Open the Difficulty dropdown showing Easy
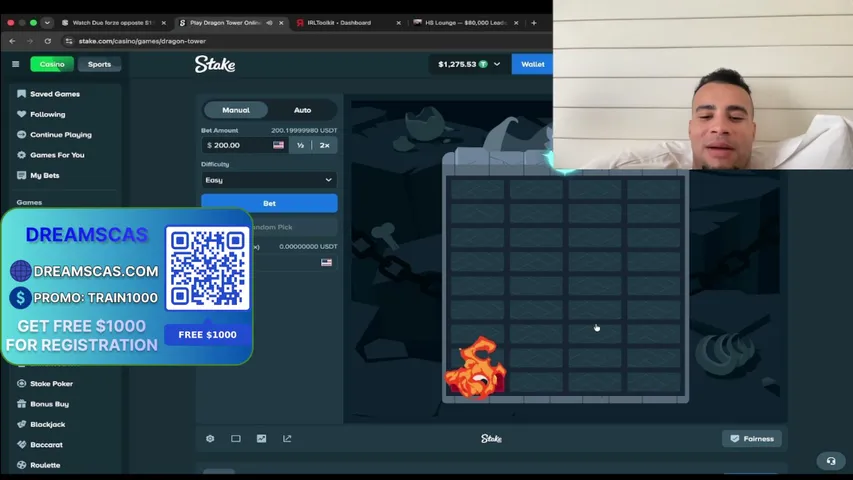 [269, 180]
